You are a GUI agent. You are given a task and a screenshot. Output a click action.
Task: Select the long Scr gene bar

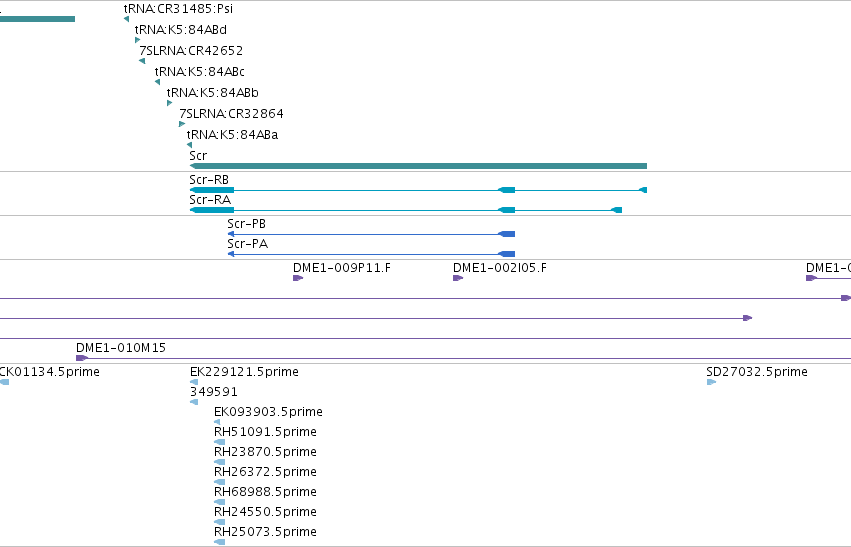[418, 166]
